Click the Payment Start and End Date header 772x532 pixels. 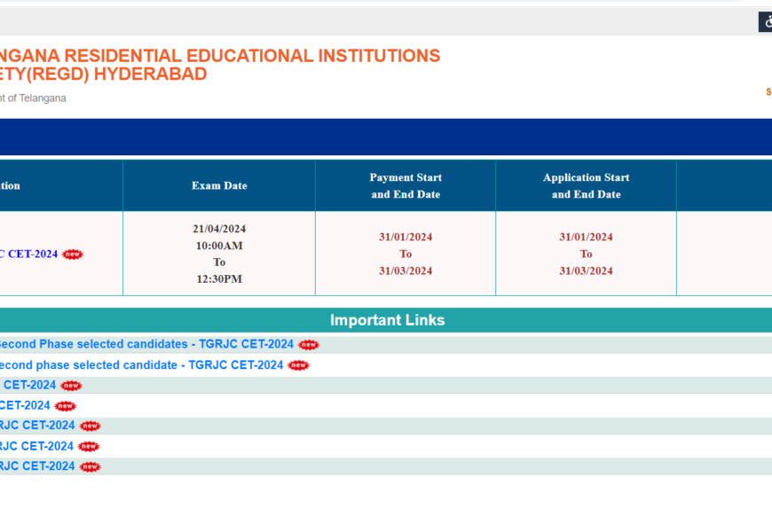pyautogui.click(x=406, y=185)
